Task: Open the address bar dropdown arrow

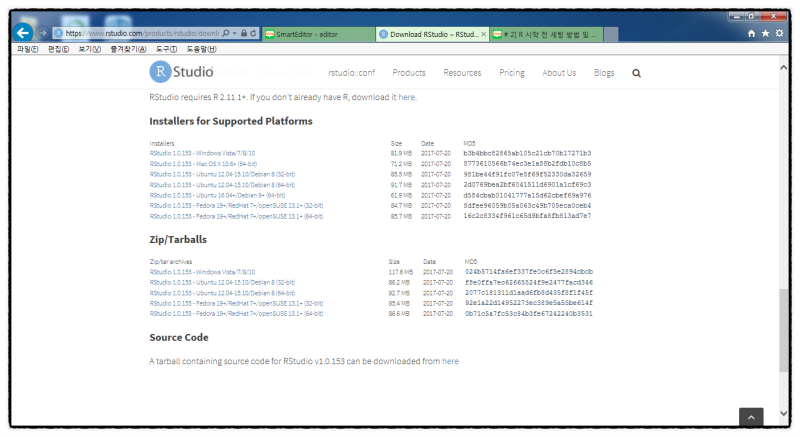Action: [235, 33]
